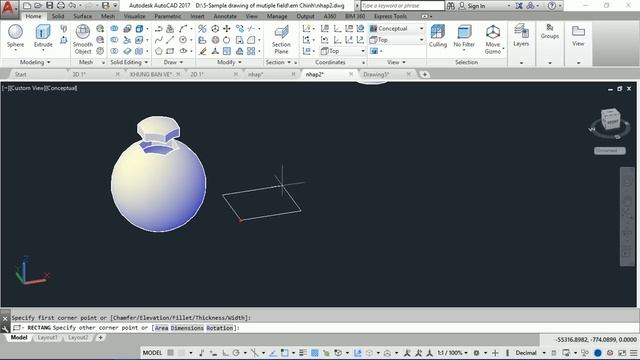This screenshot has height=360, width=640.
Task: Click the ViewCube in the viewport
Action: coord(610,119)
